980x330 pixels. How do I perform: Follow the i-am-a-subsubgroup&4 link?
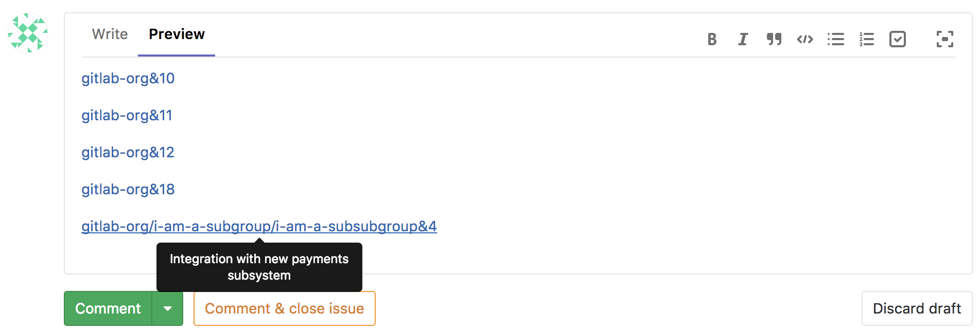point(258,226)
